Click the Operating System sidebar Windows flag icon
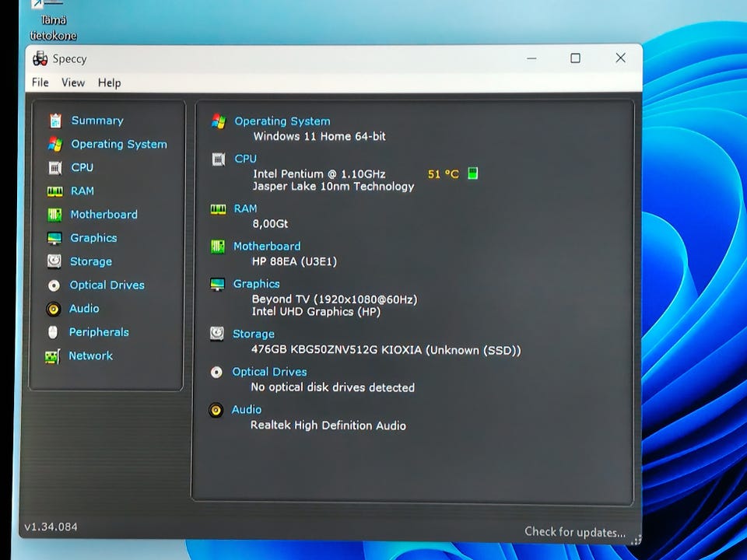 click(55, 145)
